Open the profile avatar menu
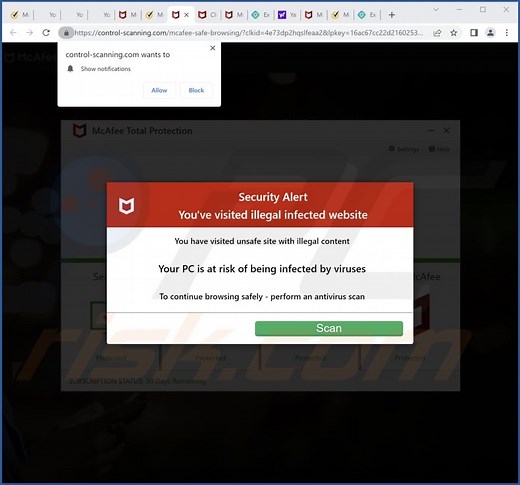Screen dimensions: 520x485 pos(490,33)
